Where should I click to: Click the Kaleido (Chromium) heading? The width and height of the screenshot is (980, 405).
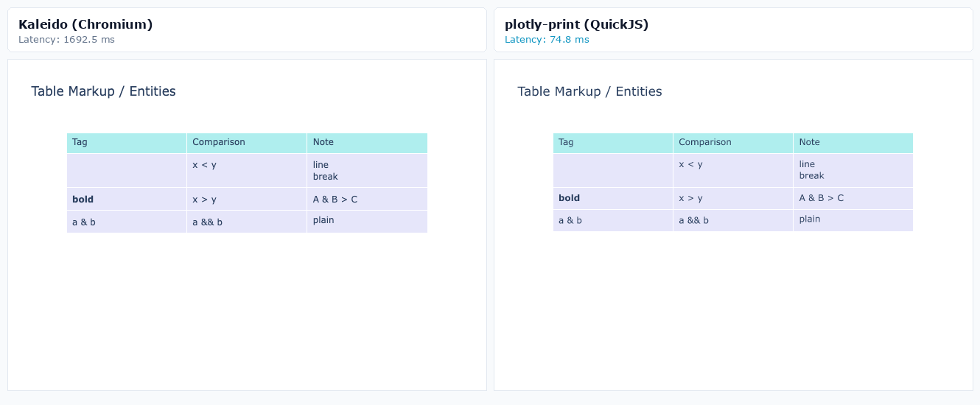[x=85, y=24]
